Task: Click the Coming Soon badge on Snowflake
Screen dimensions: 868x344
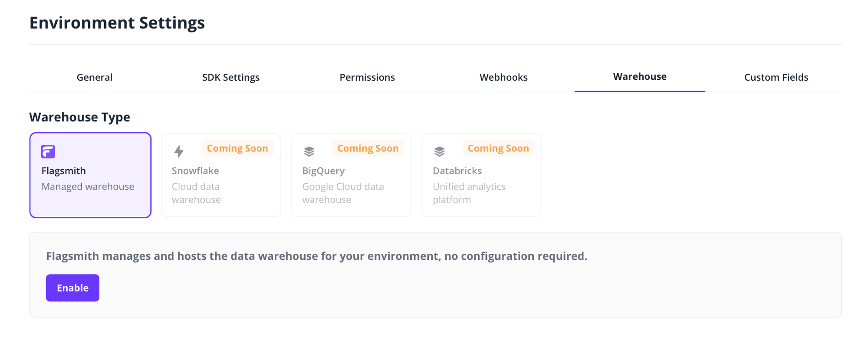Action: pyautogui.click(x=237, y=148)
